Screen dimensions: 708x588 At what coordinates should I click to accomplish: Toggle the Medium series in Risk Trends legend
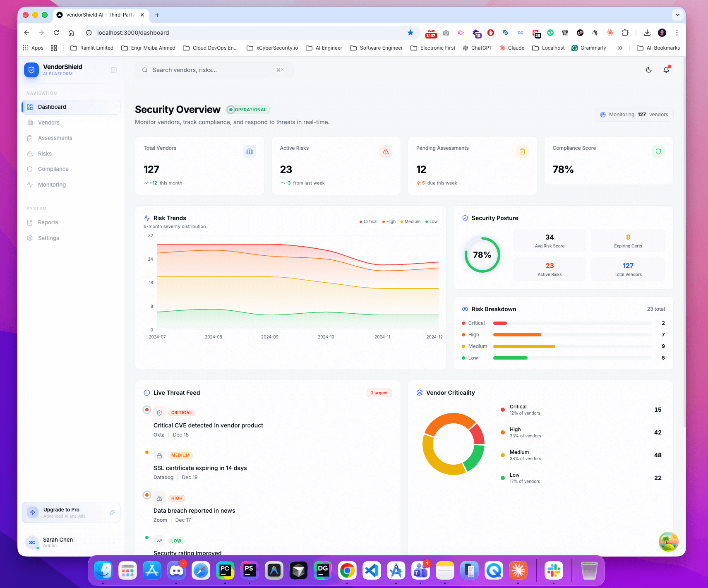[x=410, y=221]
